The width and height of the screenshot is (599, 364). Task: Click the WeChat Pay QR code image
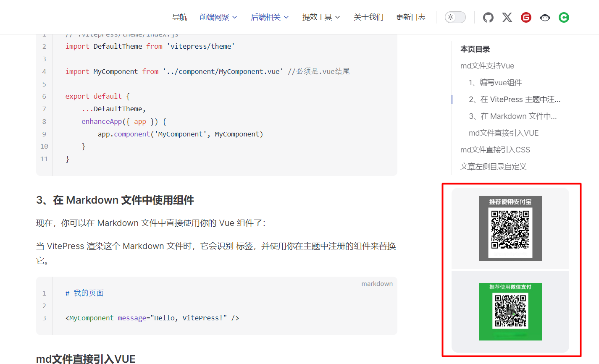[510, 312]
